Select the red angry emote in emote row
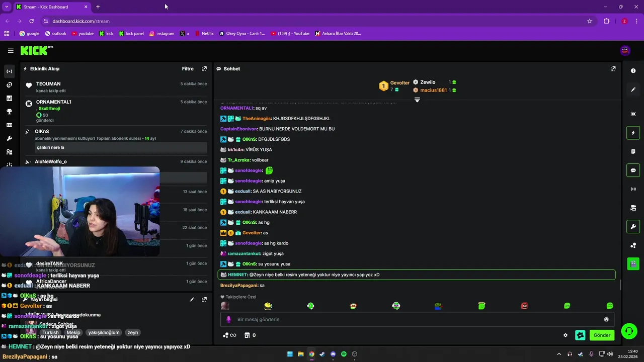Viewport: 644px width, 362px height. coord(524,306)
